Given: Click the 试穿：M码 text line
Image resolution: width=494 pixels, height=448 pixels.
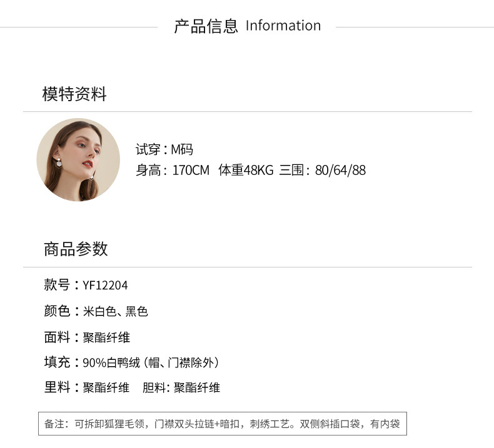Looking at the screenshot, I should click(x=164, y=149).
